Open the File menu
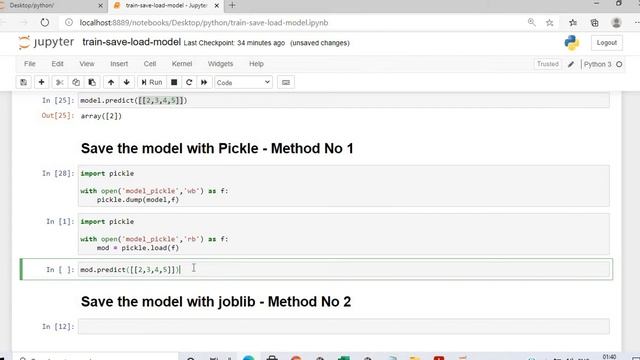The image size is (640, 360). [30, 64]
